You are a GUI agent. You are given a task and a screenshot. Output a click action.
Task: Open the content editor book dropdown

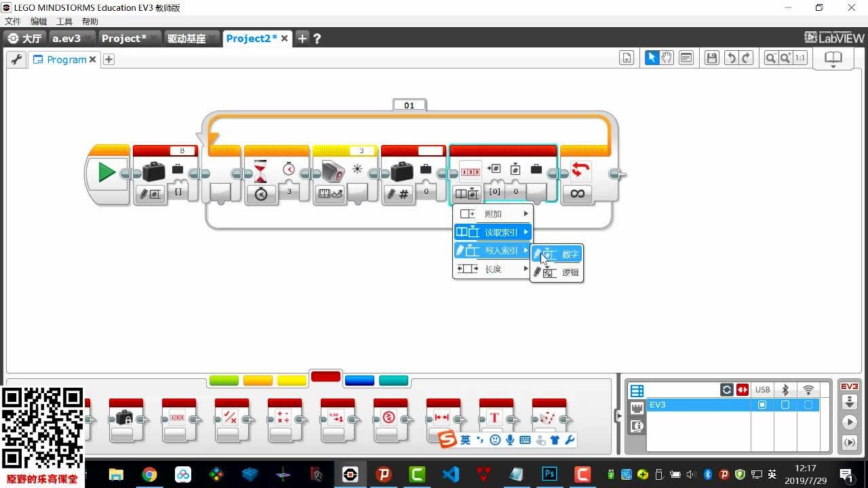[x=833, y=58]
